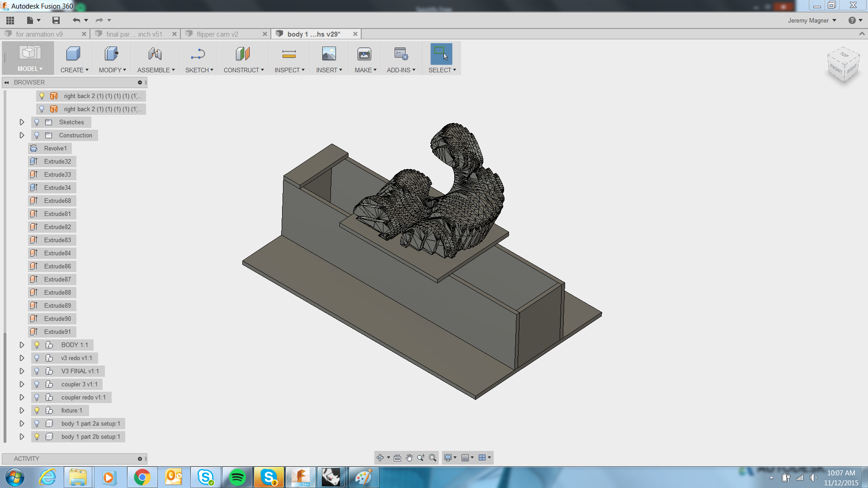Open the File document icon menu
Viewport: 868px width, 488px height.
[30, 20]
